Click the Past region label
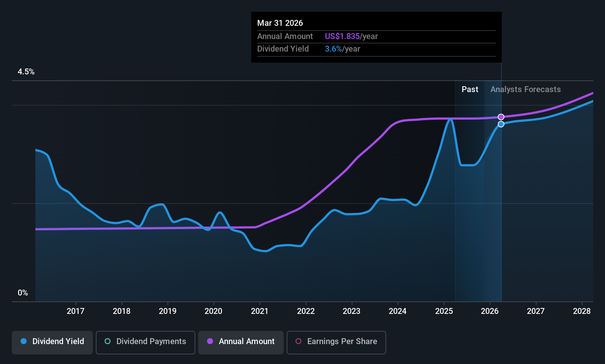Image resolution: width=605 pixels, height=364 pixels. click(x=470, y=90)
